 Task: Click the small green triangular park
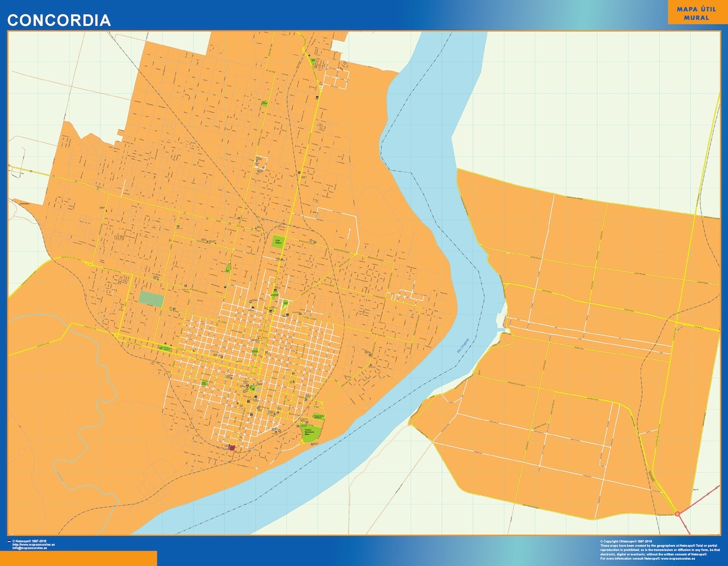click(228, 267)
